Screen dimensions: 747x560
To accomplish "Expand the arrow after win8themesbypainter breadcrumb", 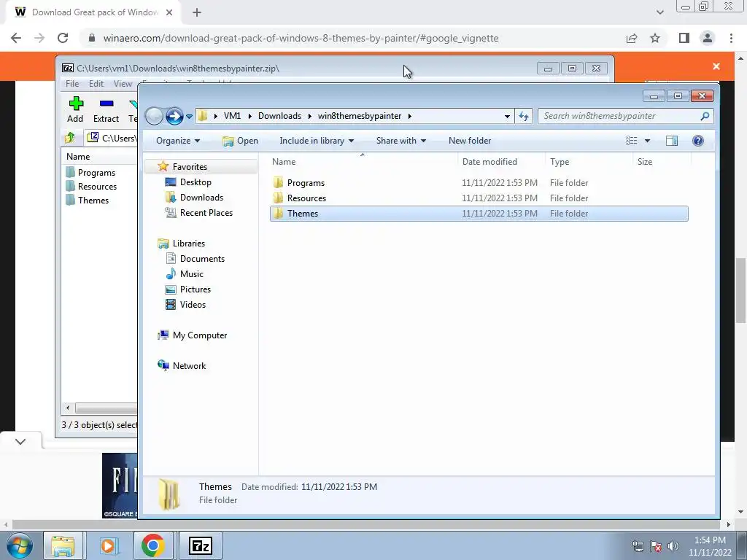I will click(409, 116).
